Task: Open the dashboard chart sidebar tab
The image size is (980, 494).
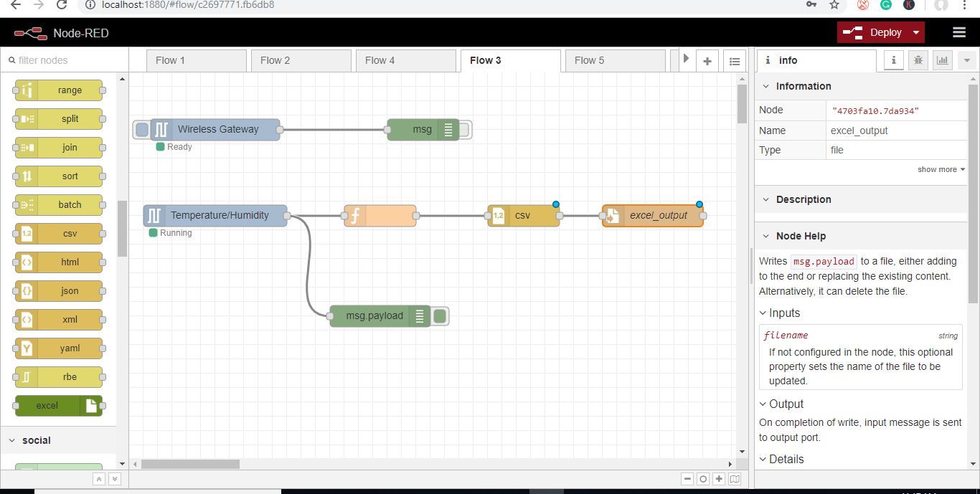Action: (942, 60)
